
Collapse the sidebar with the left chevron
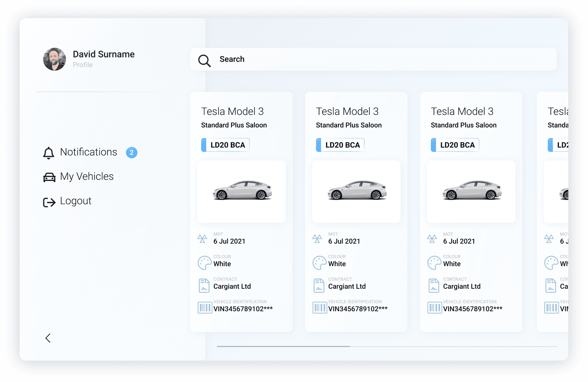[48, 338]
